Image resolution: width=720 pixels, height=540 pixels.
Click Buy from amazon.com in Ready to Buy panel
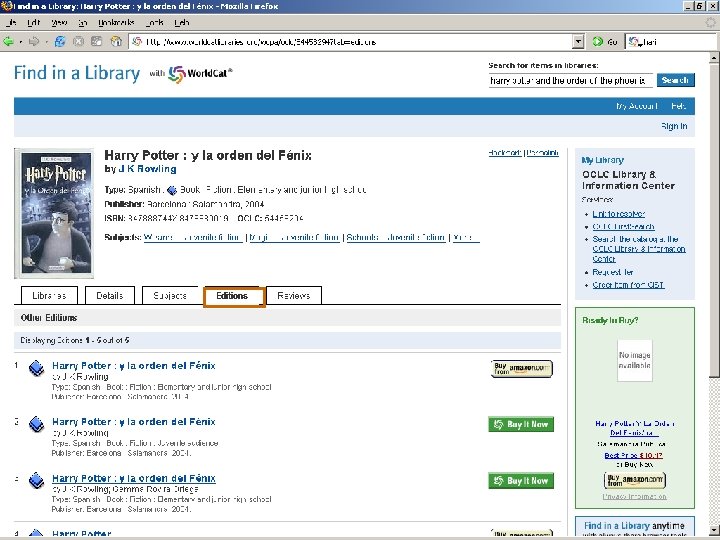pos(635,480)
